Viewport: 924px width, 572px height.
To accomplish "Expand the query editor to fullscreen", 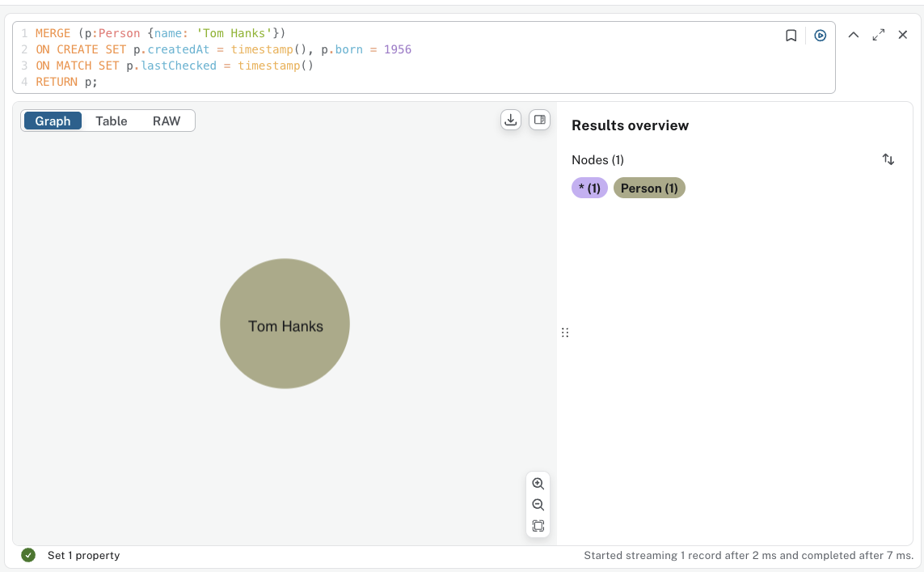I will tap(878, 34).
